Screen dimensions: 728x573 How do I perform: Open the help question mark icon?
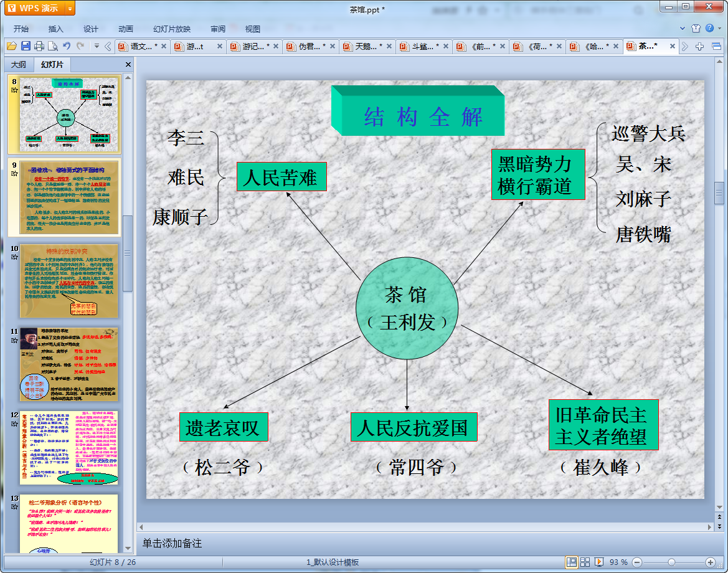(x=709, y=28)
